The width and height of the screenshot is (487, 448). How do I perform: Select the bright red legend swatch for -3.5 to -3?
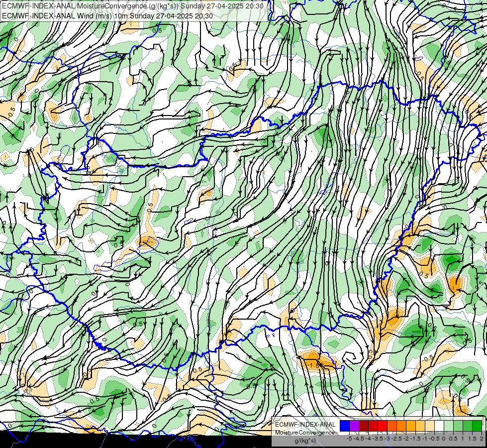[383, 426]
